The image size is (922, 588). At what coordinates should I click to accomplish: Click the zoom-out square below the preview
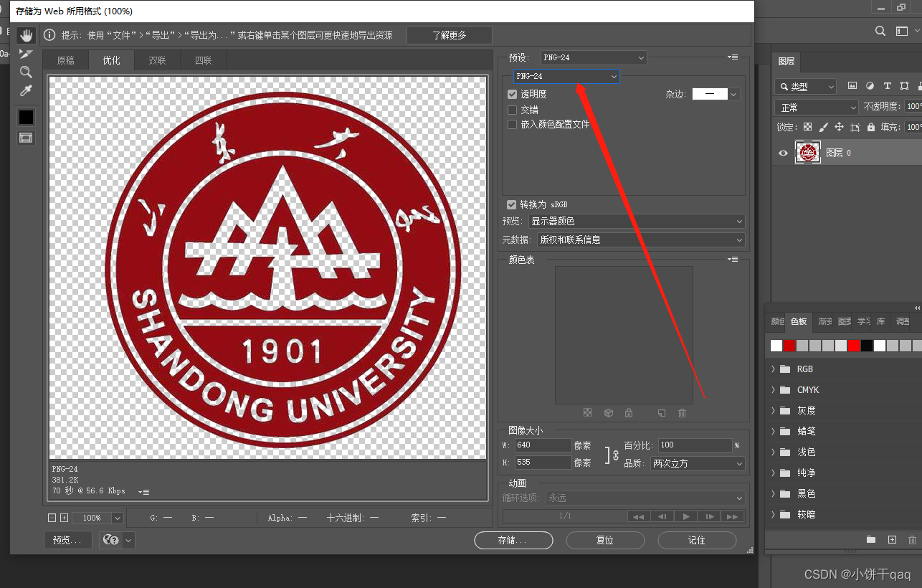[52, 518]
